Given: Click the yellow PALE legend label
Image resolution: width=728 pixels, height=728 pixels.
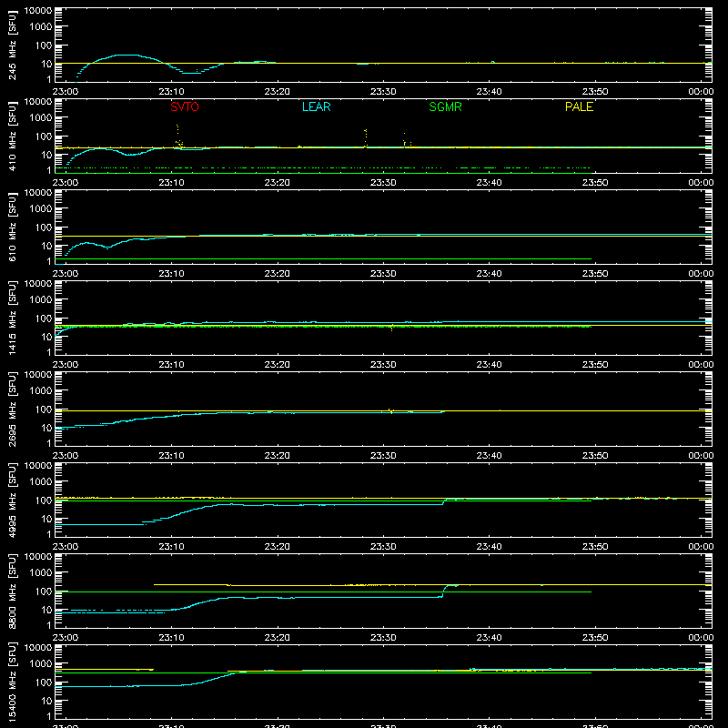Looking at the screenshot, I should point(579,106).
